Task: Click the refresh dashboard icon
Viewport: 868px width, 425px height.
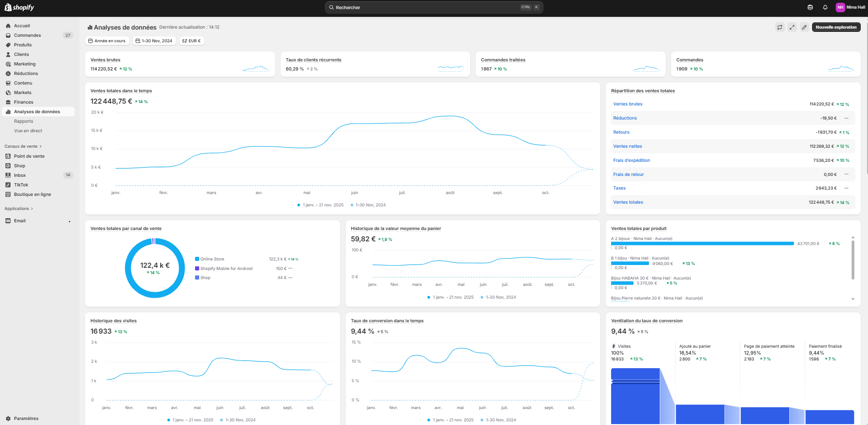Action: point(780,27)
